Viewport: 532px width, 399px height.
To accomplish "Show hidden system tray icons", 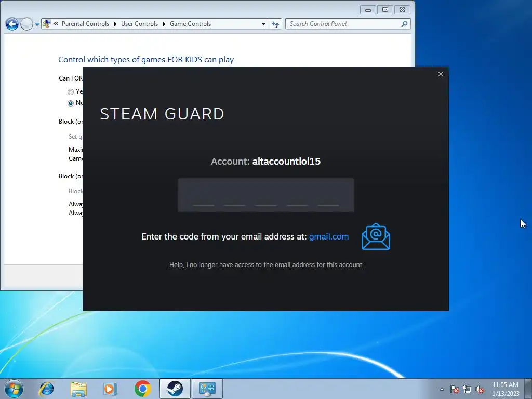I will (442, 389).
